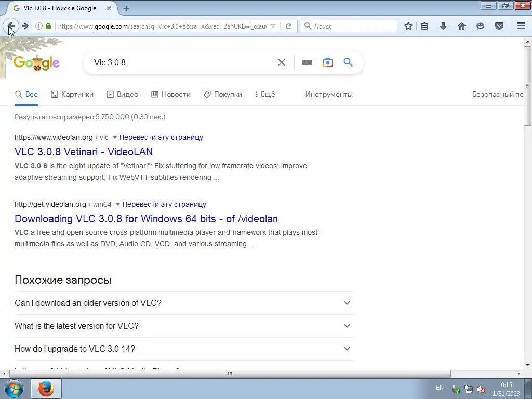This screenshot has height=399, width=532.
Task: Open the muted volume tray icon
Action: pos(481,389)
